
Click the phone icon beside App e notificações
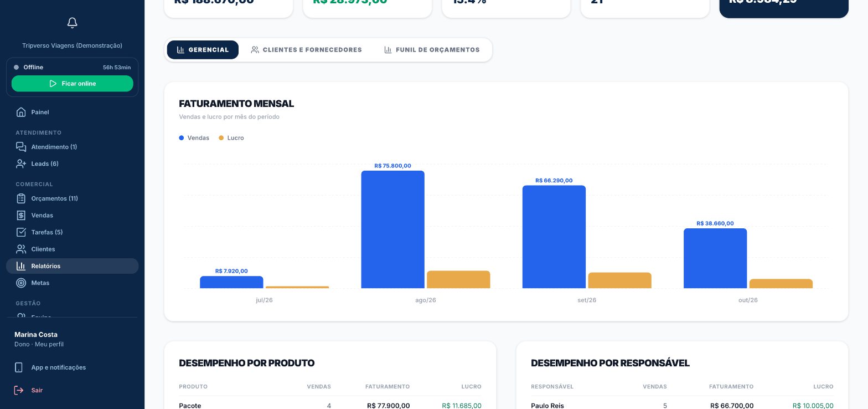click(x=19, y=367)
